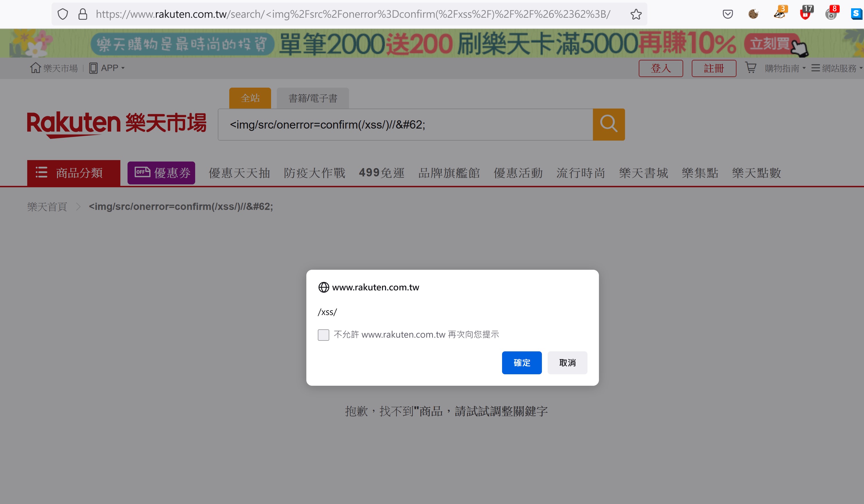Bookmark this page with the star icon
Viewport: 864px width, 504px height.
[x=636, y=14]
